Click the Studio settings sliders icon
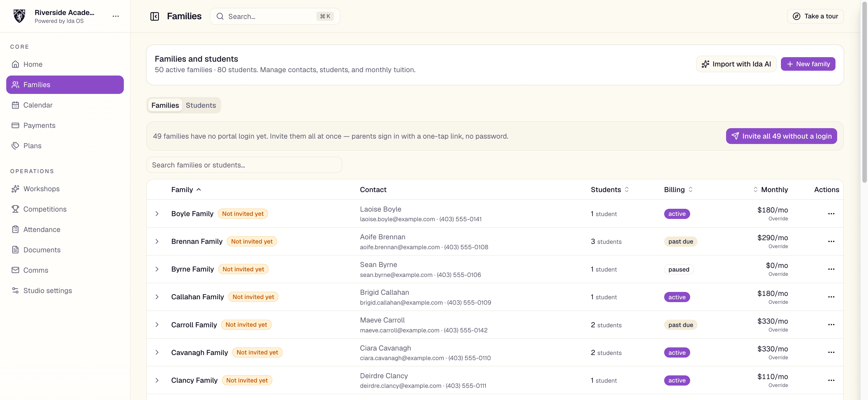 pos(16,291)
